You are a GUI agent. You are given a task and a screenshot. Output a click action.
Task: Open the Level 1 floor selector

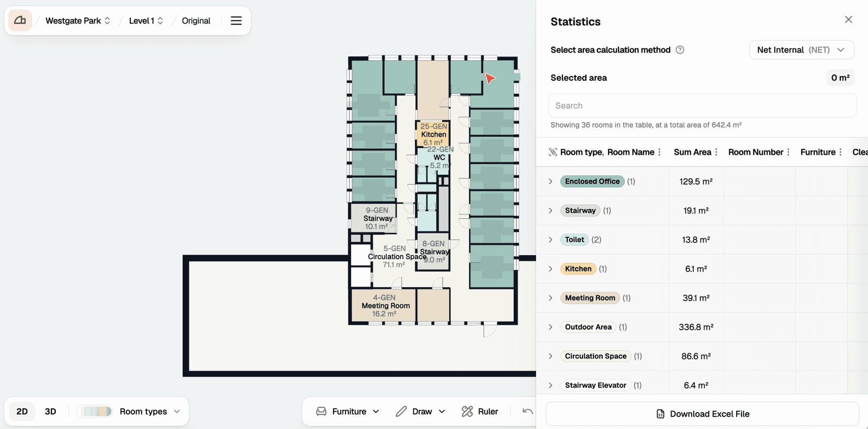[x=146, y=21]
